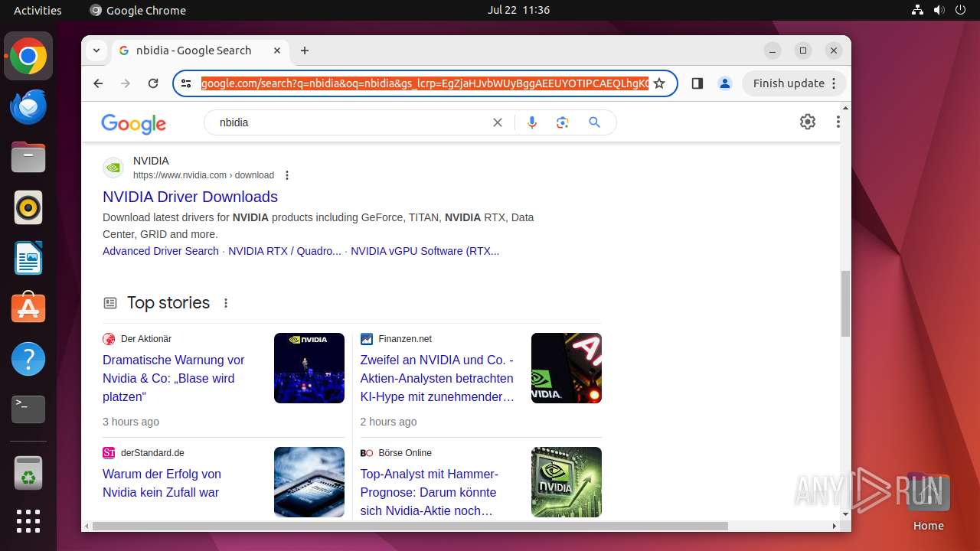980x551 pixels.
Task: Open Google home via the Google logo
Action: pos(133,123)
